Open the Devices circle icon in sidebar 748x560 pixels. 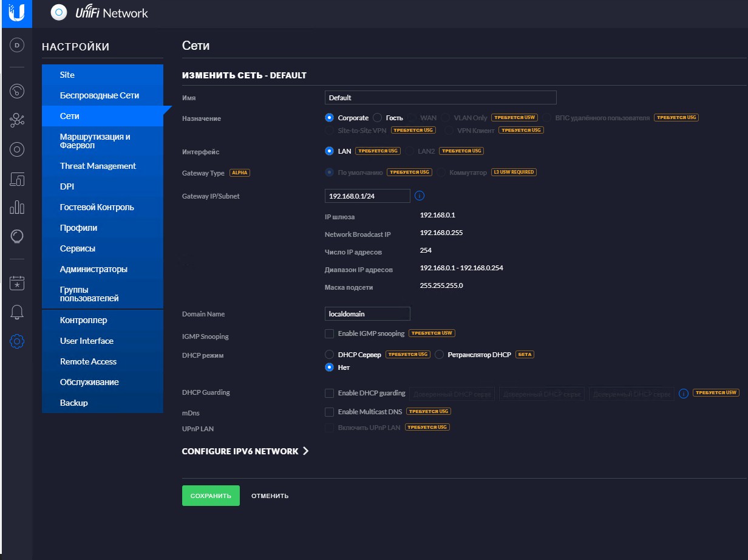point(17,149)
